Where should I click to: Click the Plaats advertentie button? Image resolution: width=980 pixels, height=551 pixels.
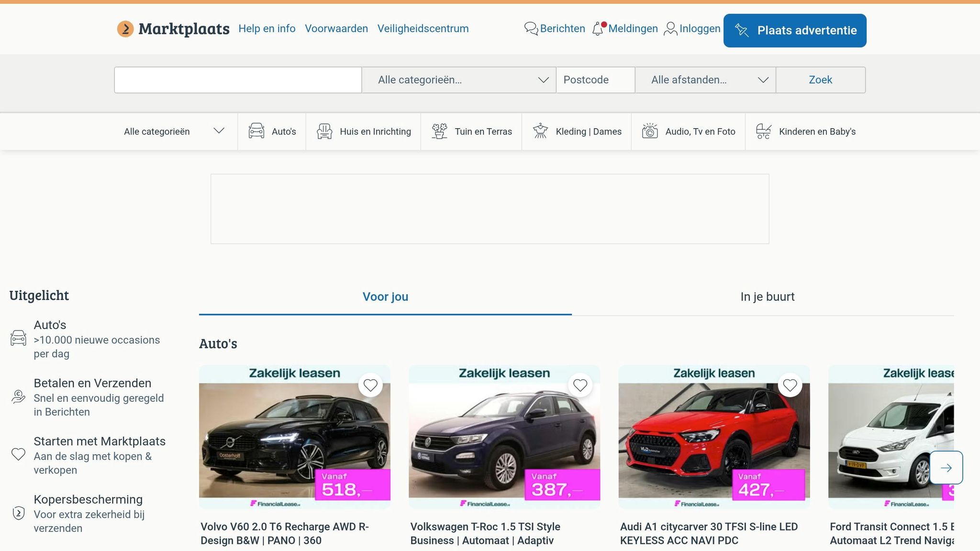[795, 31]
